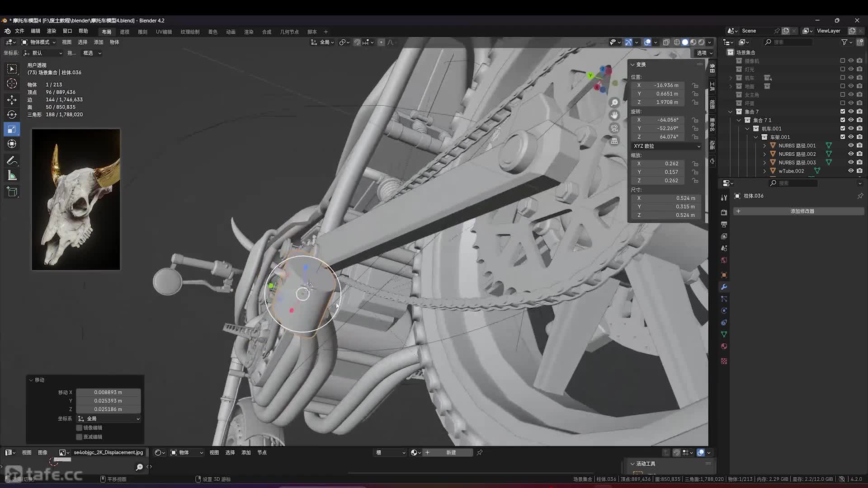Switch to solid viewport shading

tap(685, 42)
